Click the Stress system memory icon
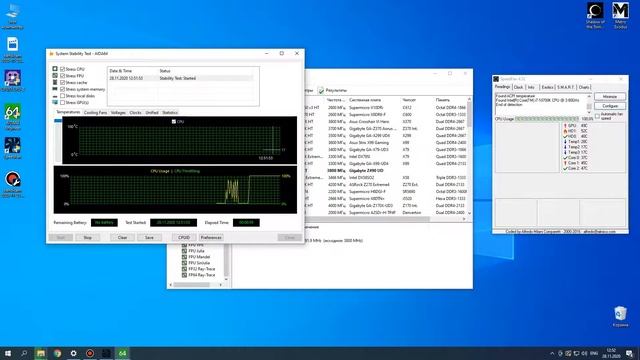 click(55, 89)
